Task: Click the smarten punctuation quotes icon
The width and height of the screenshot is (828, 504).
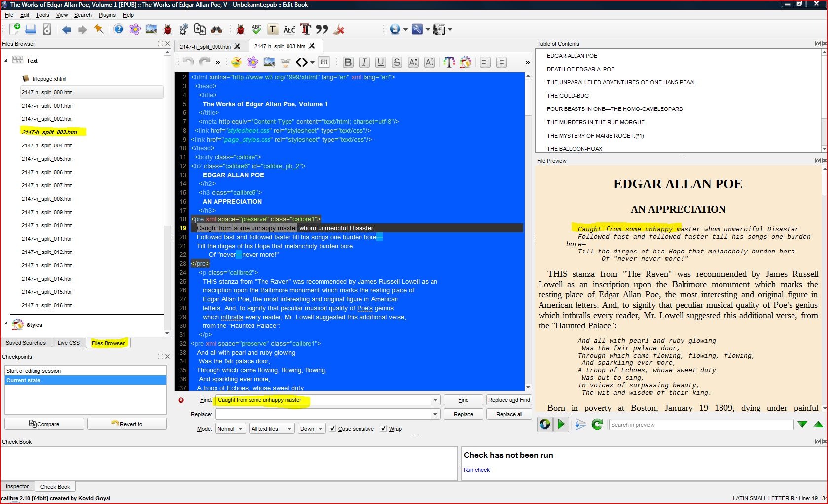Action: pos(322,30)
